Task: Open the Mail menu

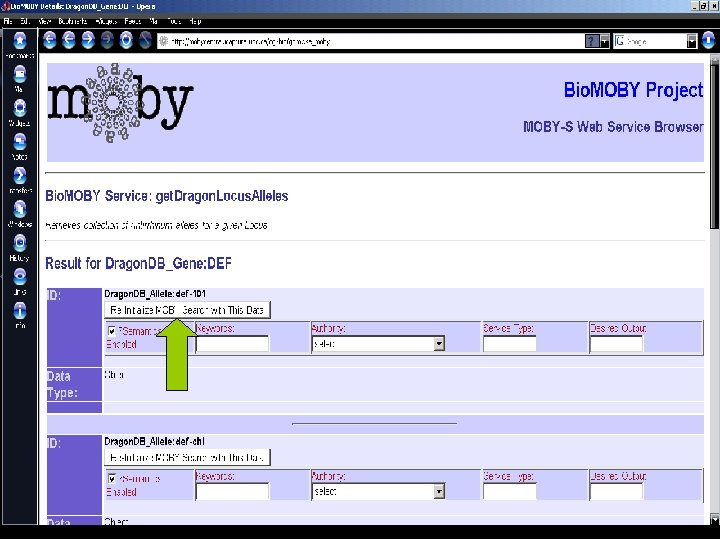Action: 154,21
